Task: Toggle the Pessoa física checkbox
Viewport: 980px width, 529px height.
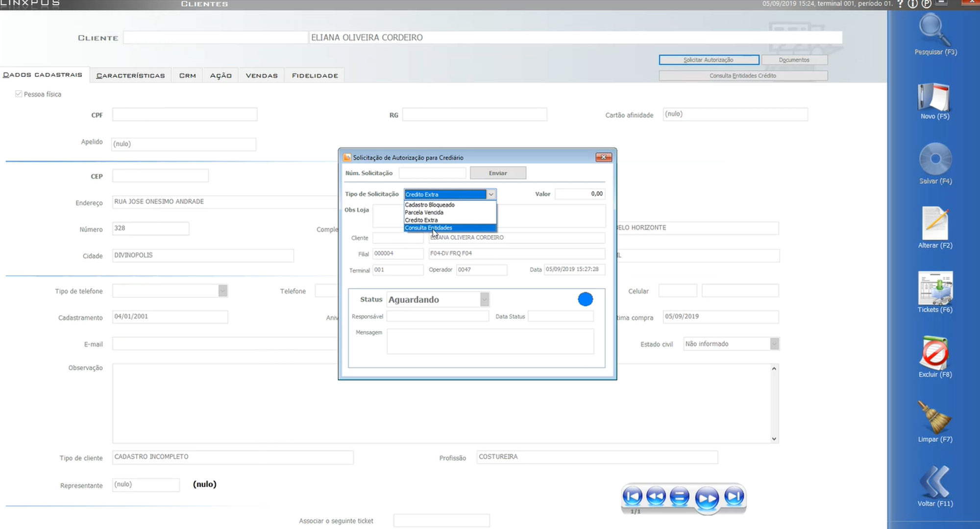Action: click(x=19, y=94)
